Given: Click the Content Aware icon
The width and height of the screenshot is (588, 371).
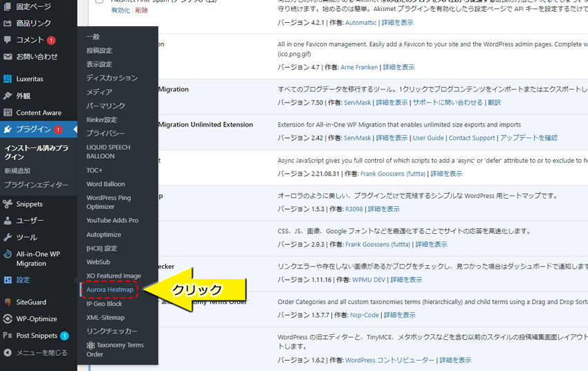Looking at the screenshot, I should point(8,113).
